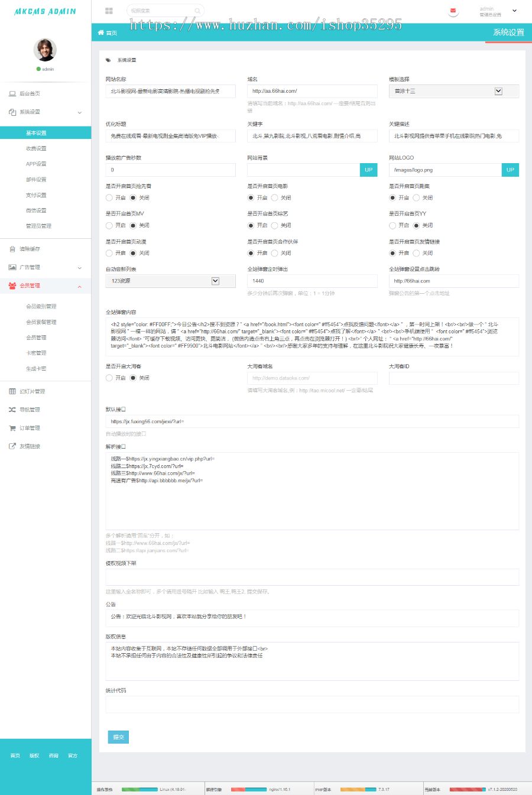Click the grid menu icon beside search
Screen dimensions: 532x795
point(109,11)
